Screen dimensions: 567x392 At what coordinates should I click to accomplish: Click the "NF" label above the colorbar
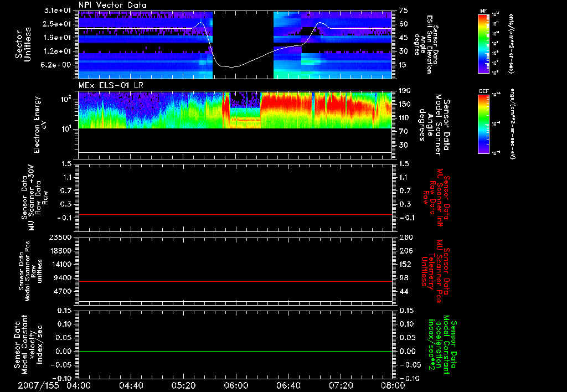pos(483,11)
